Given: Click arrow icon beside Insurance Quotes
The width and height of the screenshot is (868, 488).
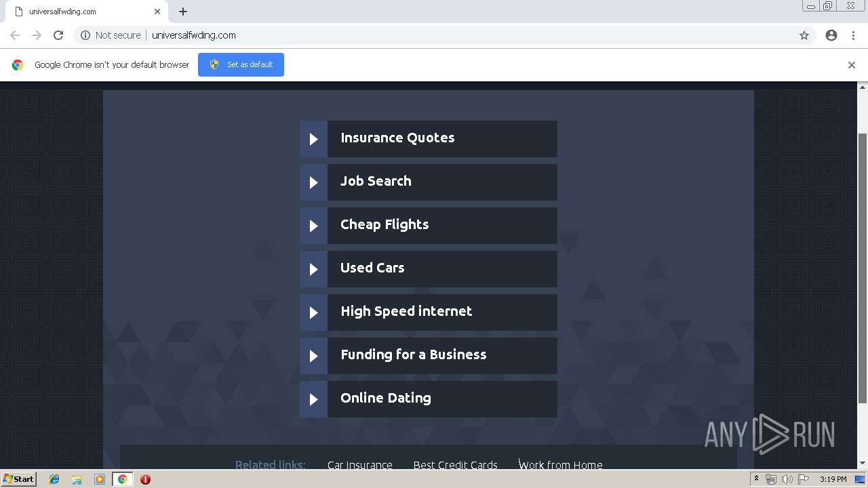Looking at the screenshot, I should pos(313,139).
